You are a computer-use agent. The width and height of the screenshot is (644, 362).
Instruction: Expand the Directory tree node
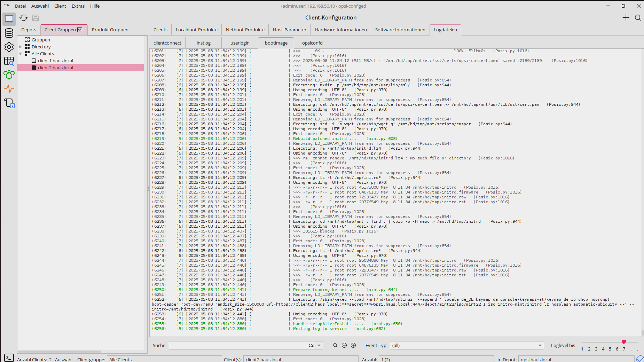[21, 47]
